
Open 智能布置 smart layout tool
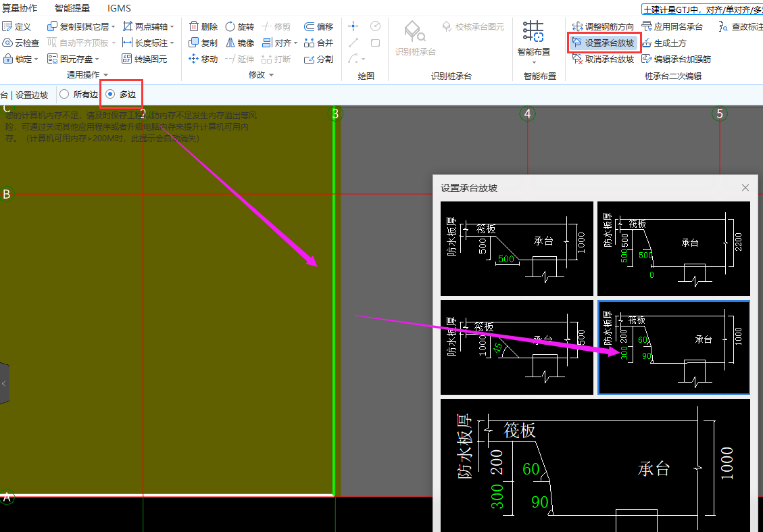point(534,38)
